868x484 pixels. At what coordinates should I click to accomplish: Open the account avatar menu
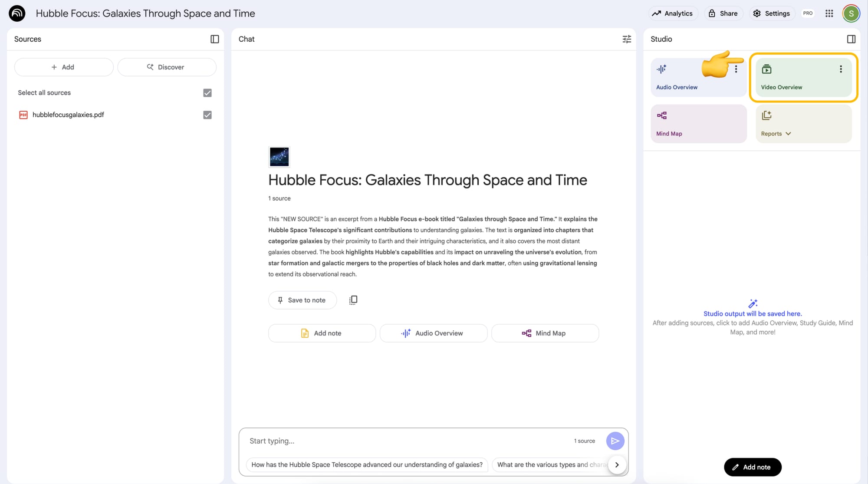pyautogui.click(x=851, y=13)
